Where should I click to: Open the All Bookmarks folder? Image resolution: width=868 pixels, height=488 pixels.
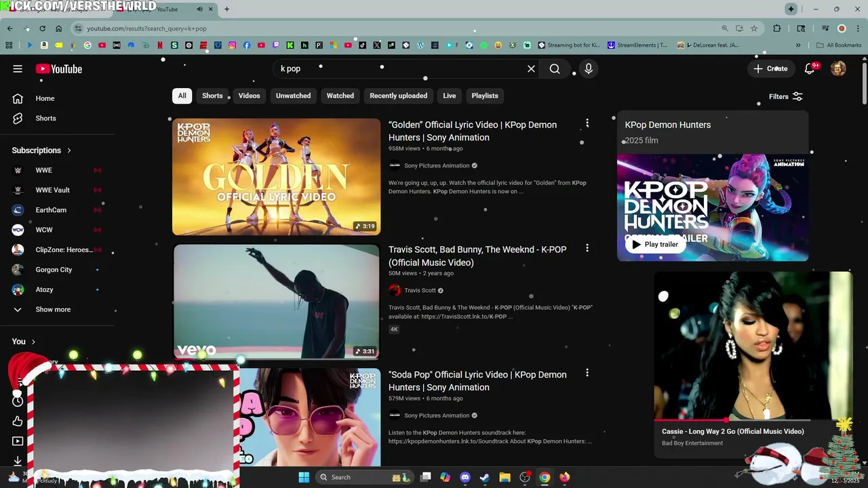[839, 45]
